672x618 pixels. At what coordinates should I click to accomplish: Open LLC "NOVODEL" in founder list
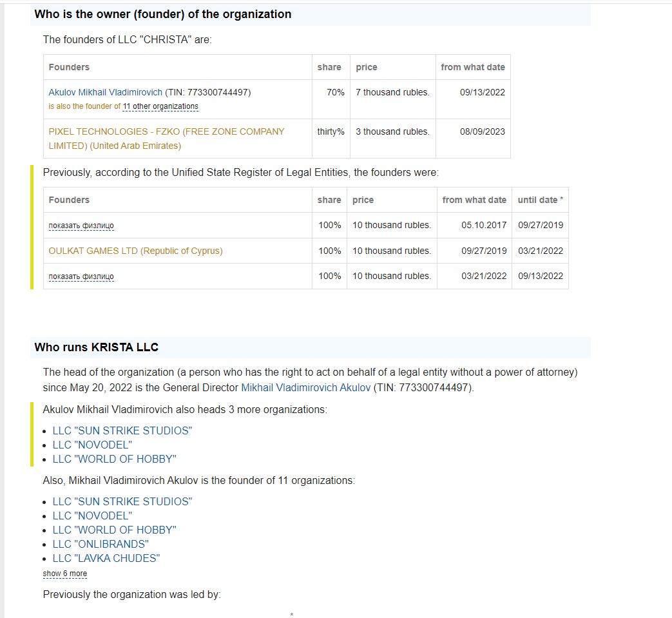[x=92, y=516]
